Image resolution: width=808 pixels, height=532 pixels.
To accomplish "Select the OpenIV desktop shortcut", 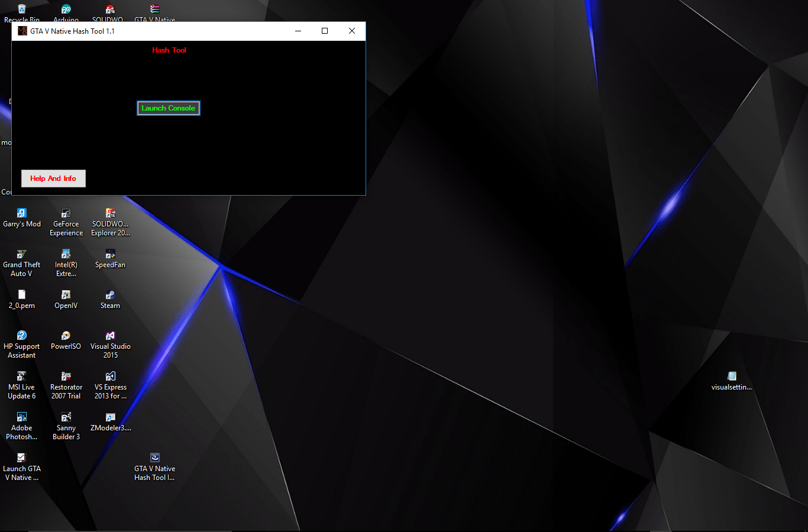I will [x=66, y=300].
